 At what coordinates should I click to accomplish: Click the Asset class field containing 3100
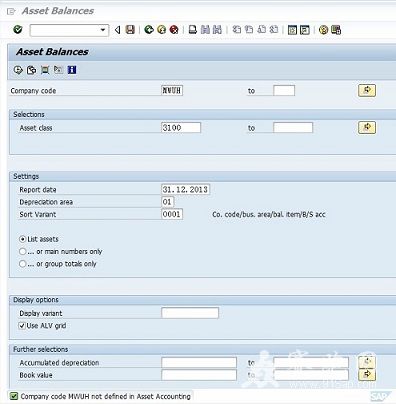[x=181, y=128]
